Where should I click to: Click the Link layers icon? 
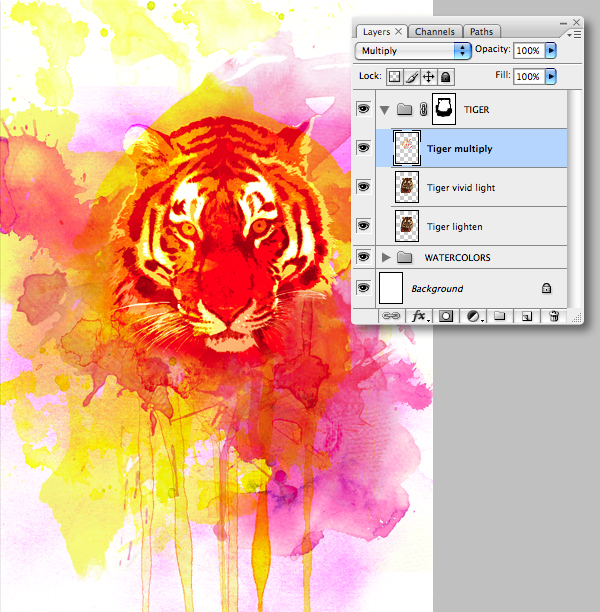click(x=391, y=316)
